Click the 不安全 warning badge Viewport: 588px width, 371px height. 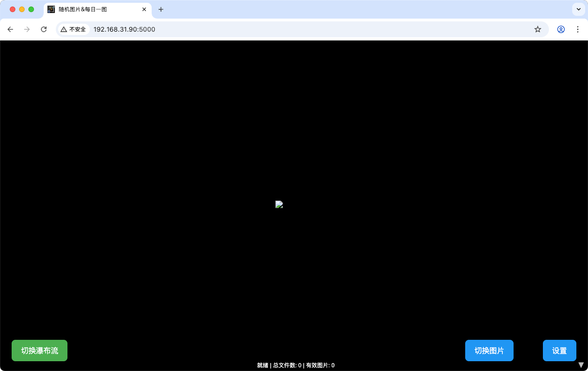coord(73,29)
